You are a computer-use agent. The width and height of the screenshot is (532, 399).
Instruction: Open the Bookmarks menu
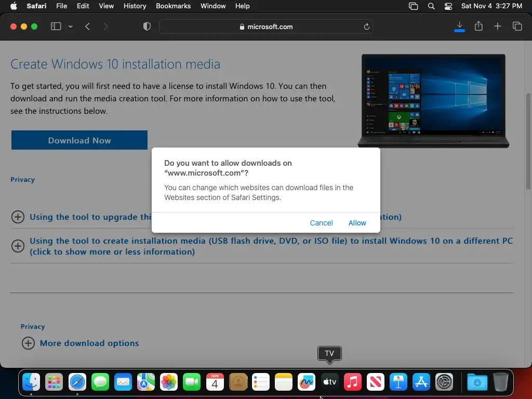click(x=173, y=6)
